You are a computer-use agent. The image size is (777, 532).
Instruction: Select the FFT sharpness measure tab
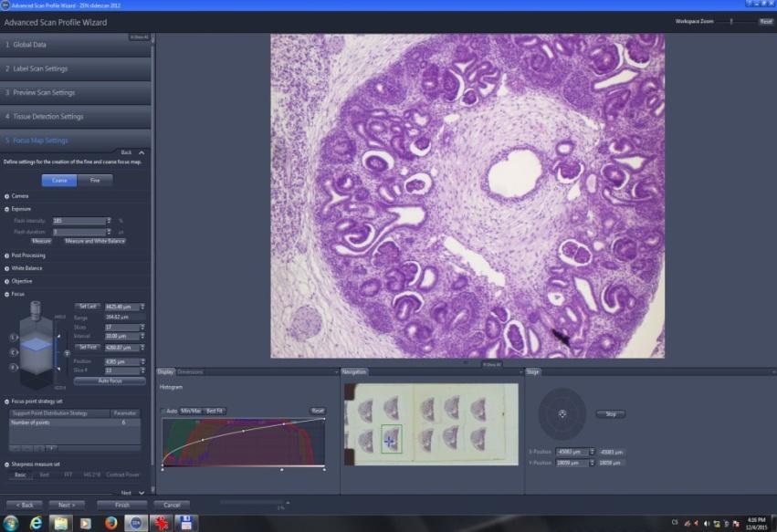(68, 475)
